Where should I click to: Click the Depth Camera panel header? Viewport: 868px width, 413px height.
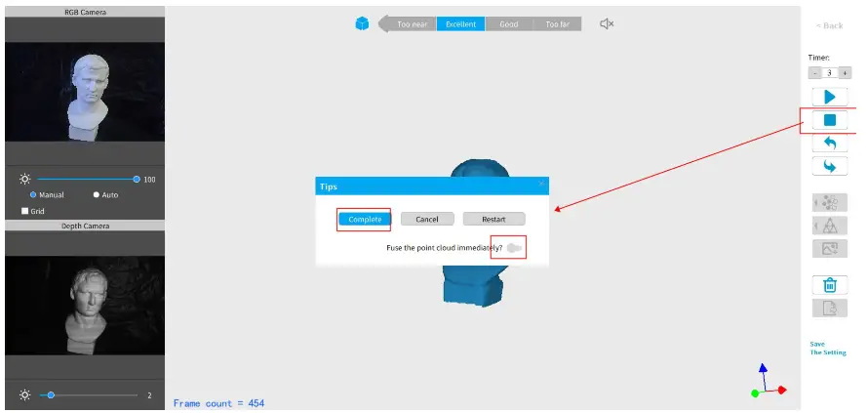coord(85,226)
